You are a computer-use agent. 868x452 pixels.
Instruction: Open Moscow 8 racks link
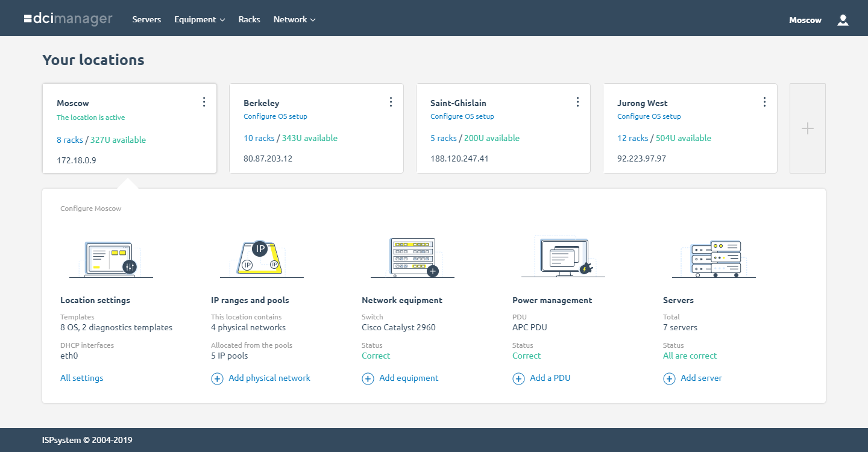click(70, 140)
